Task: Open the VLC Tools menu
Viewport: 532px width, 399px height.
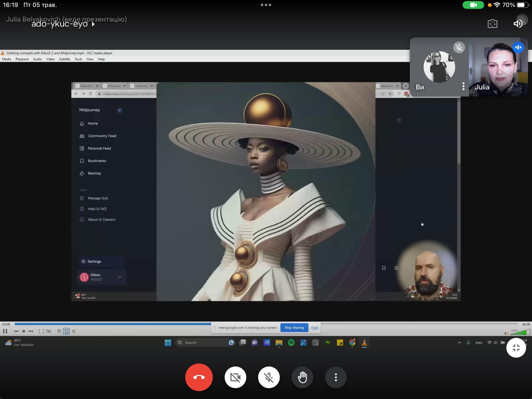Action: point(78,59)
